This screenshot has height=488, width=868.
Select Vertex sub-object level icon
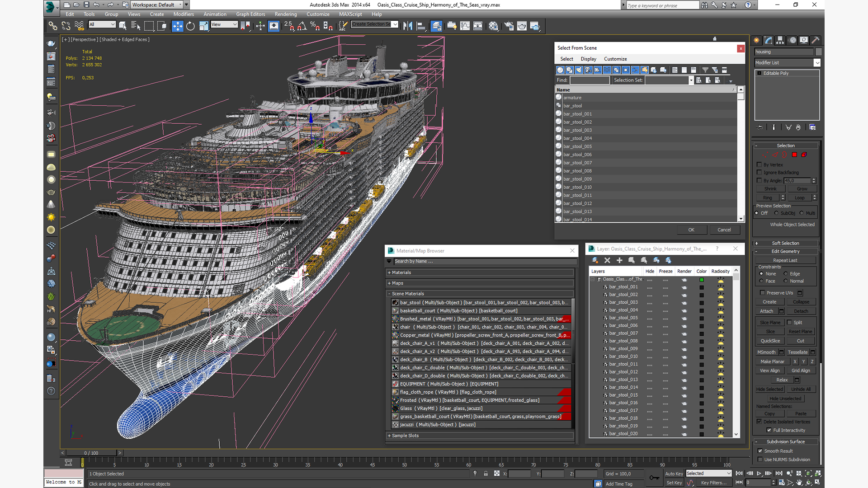[766, 155]
